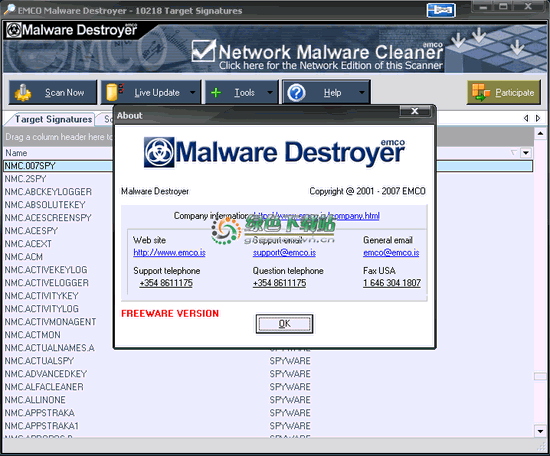Expand the Live Update dropdown arrow
Viewport: 550px width, 456px height.
click(x=193, y=93)
